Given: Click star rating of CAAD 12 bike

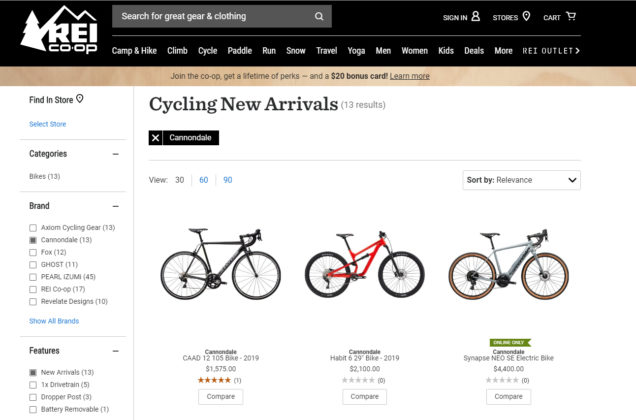Looking at the screenshot, I should point(213,380).
